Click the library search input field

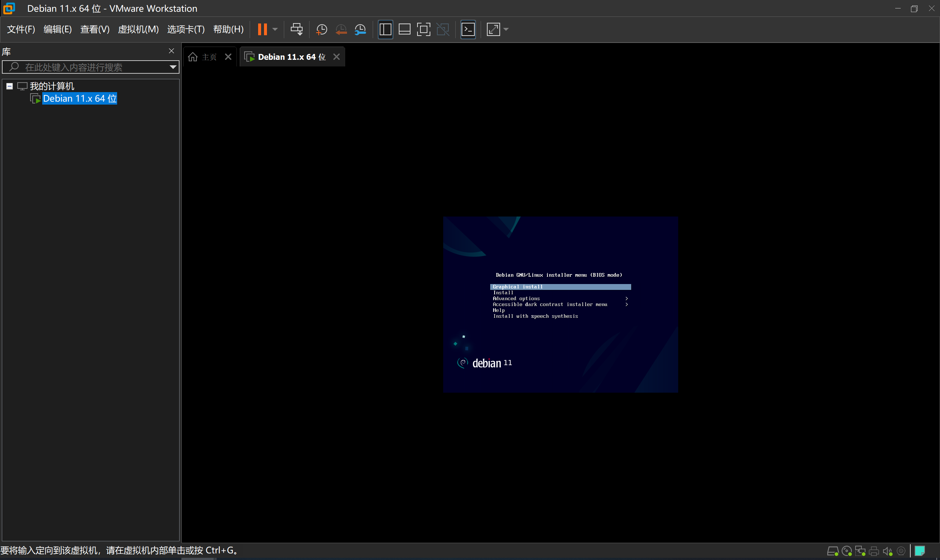point(91,67)
